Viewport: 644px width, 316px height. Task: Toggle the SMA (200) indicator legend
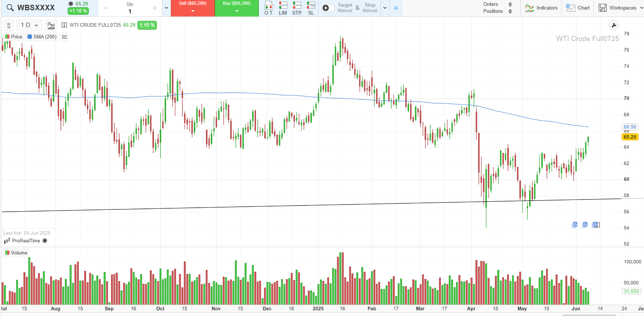coord(42,37)
